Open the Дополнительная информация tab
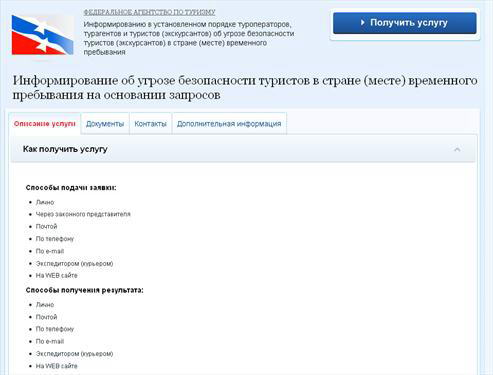The width and height of the screenshot is (493, 375). (229, 124)
